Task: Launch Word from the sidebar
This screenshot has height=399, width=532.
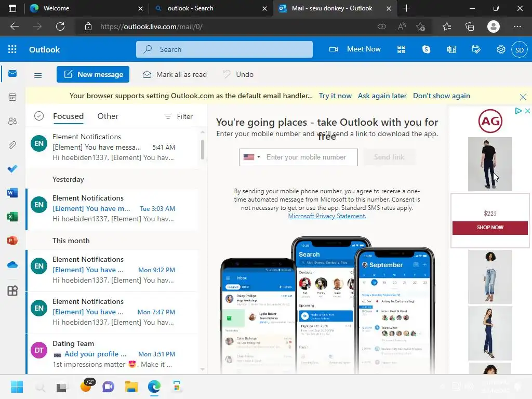Action: [12, 193]
